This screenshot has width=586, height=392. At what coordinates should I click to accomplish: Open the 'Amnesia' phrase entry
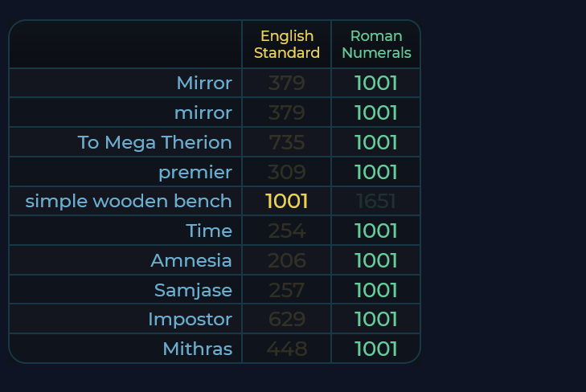[191, 261]
